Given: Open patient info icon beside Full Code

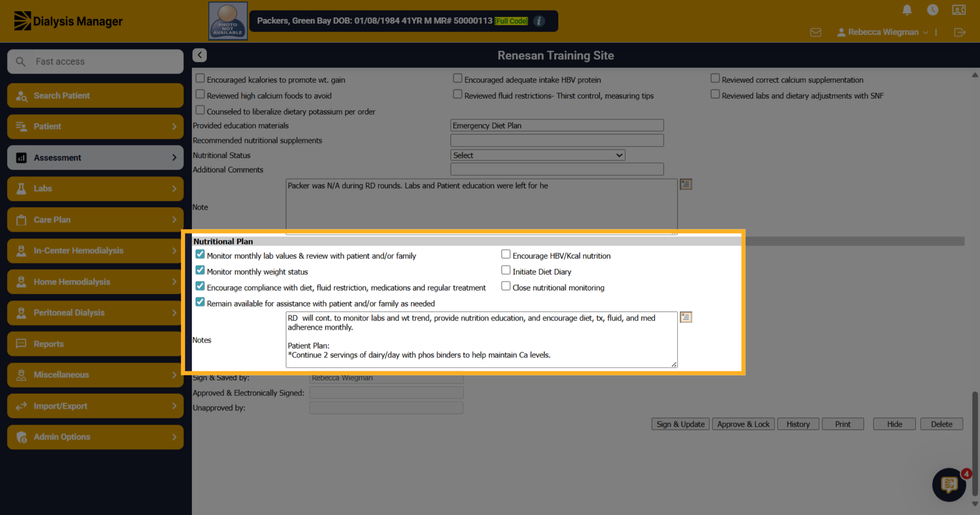Looking at the screenshot, I should 539,21.
